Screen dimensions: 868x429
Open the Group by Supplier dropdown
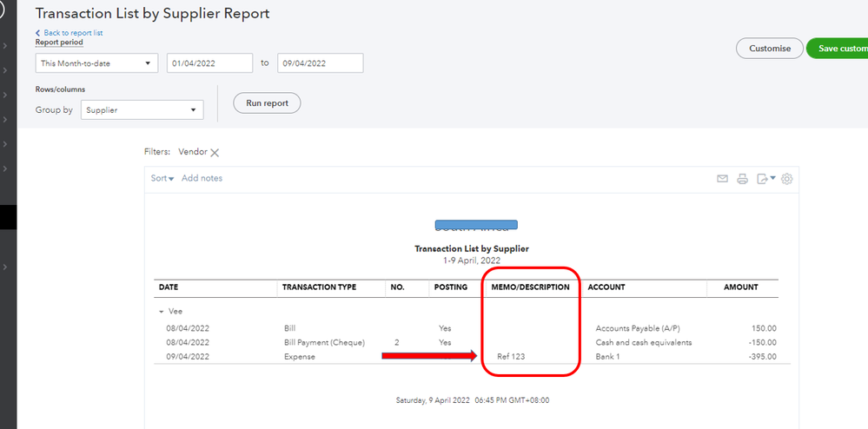pyautogui.click(x=142, y=110)
